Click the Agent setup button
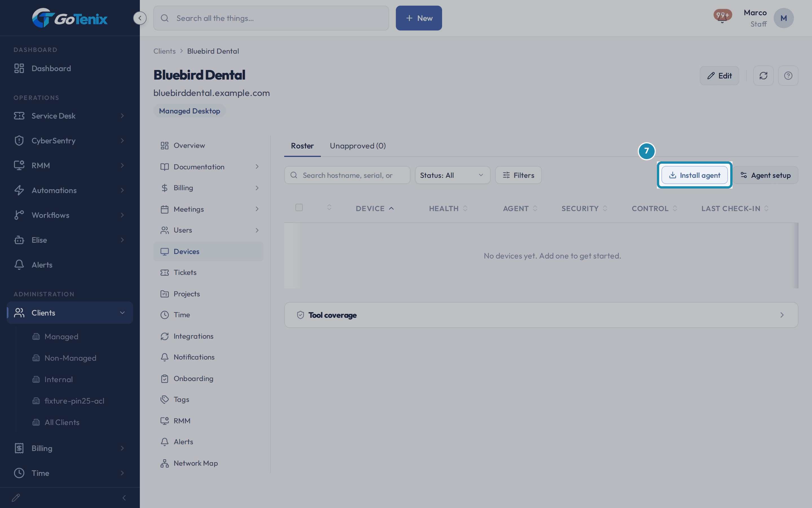The width and height of the screenshot is (812, 508). pos(765,175)
